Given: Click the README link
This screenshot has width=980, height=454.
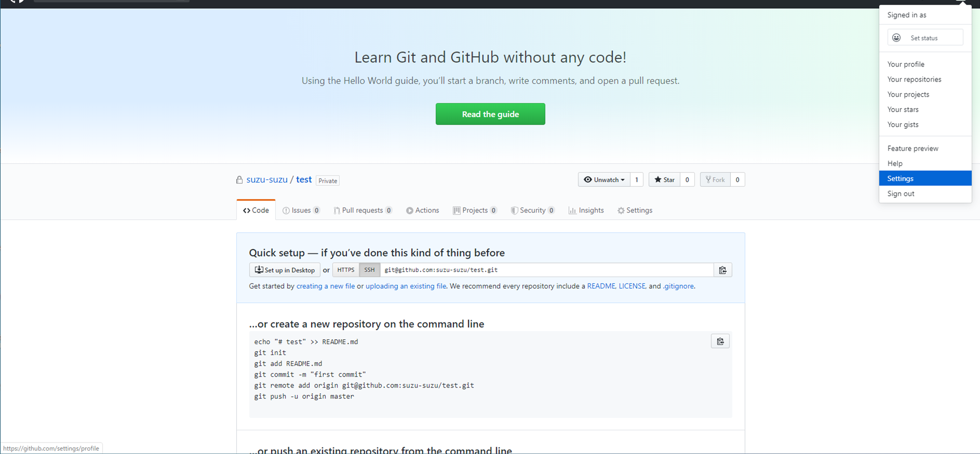Looking at the screenshot, I should click(x=601, y=286).
